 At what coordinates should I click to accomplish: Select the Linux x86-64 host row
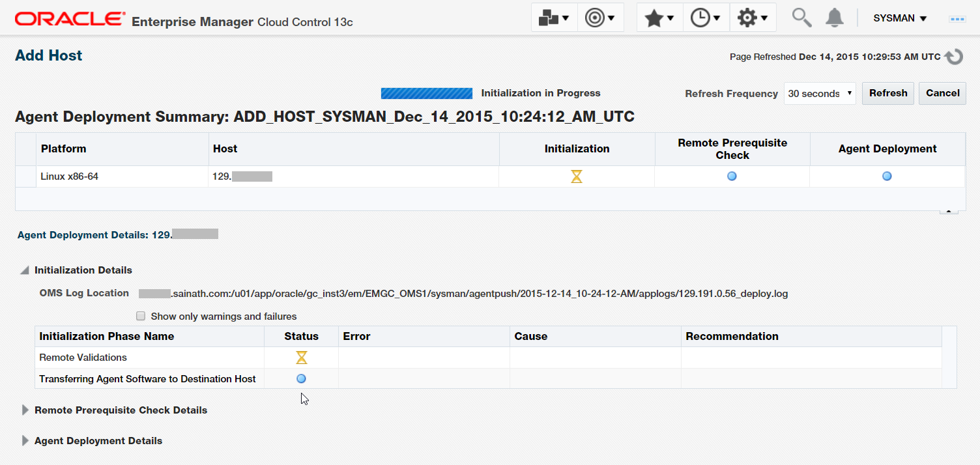pyautogui.click(x=490, y=176)
